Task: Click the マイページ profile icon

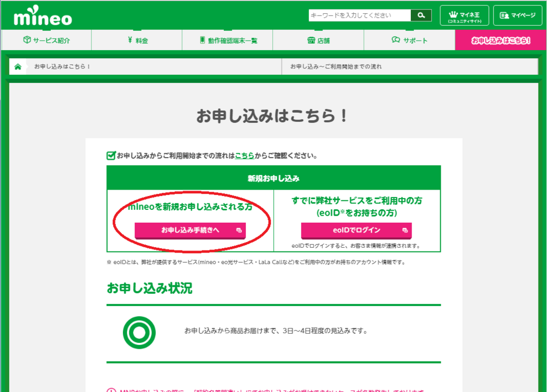Action: (x=504, y=15)
